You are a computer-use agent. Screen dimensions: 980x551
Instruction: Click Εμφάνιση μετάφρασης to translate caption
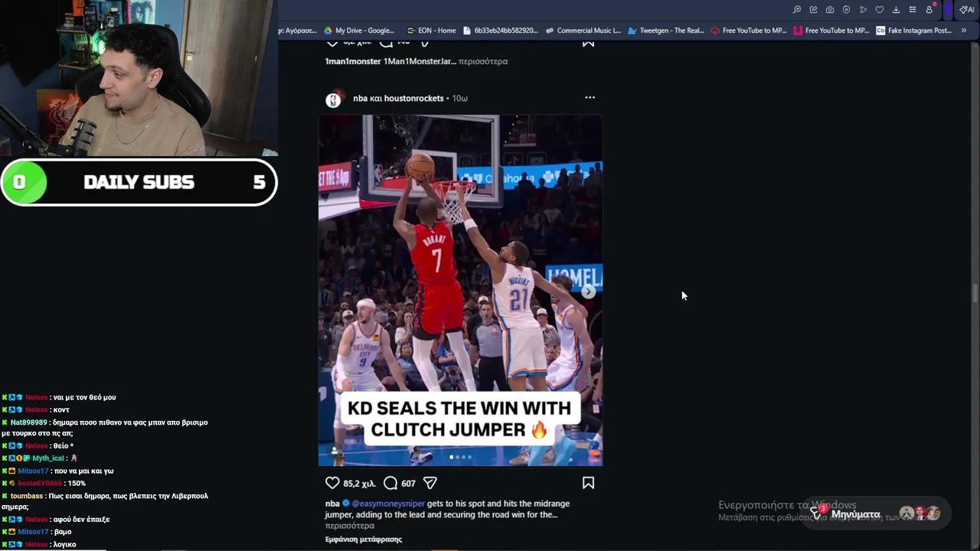coord(364,540)
